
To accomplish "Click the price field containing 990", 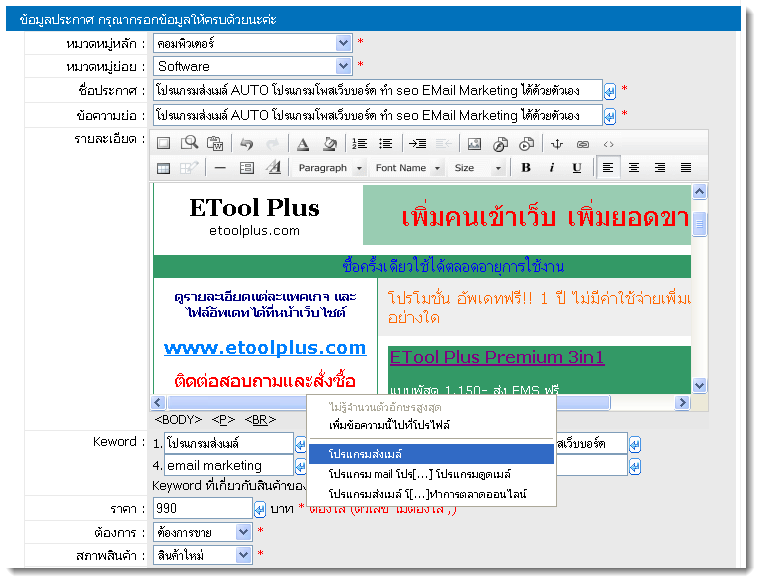I will coord(201,508).
